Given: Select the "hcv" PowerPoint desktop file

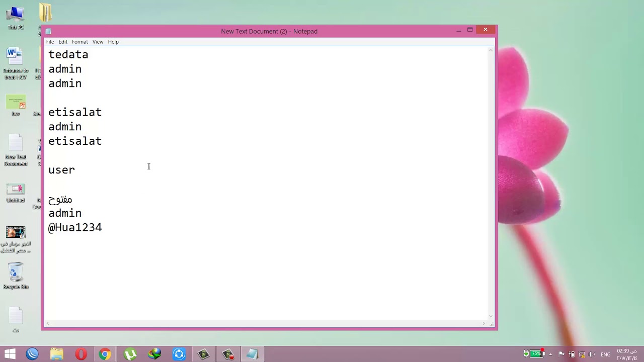Looking at the screenshot, I should click(16, 106).
